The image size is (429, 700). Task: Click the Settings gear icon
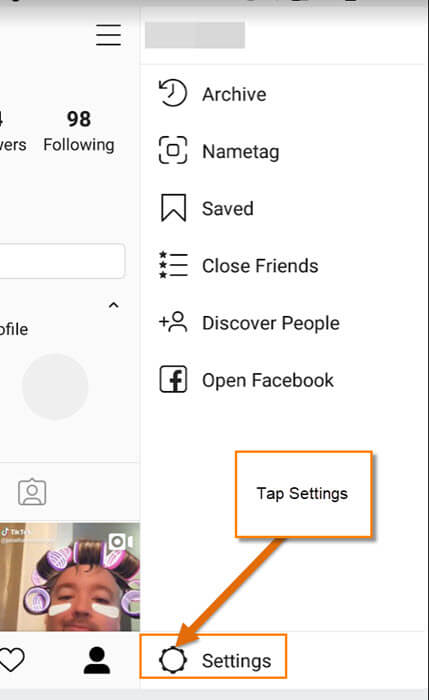(173, 660)
